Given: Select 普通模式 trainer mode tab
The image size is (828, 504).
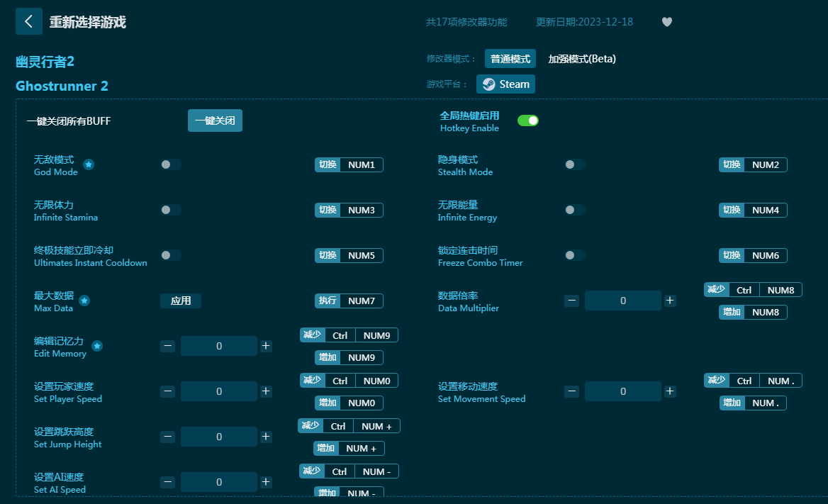Looking at the screenshot, I should (510, 59).
